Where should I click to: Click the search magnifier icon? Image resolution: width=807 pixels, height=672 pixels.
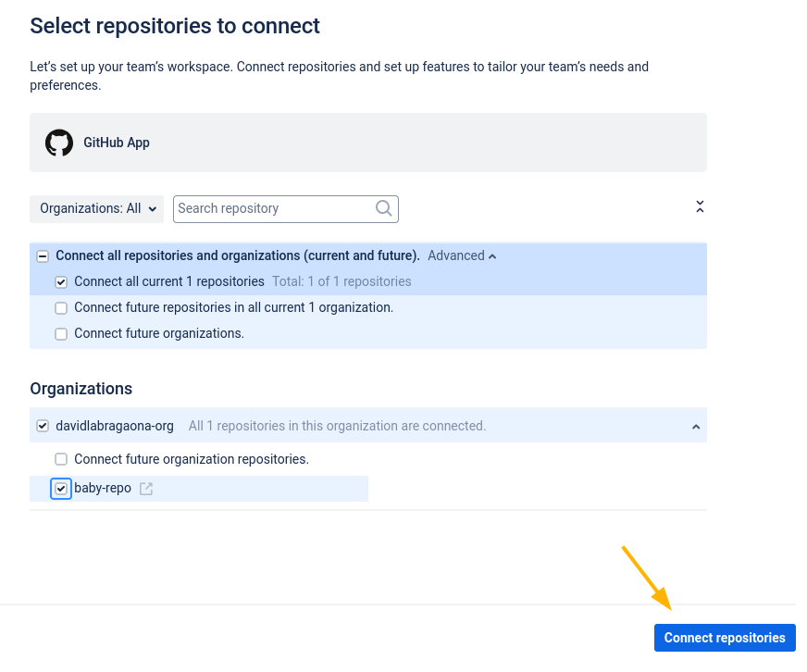383,208
